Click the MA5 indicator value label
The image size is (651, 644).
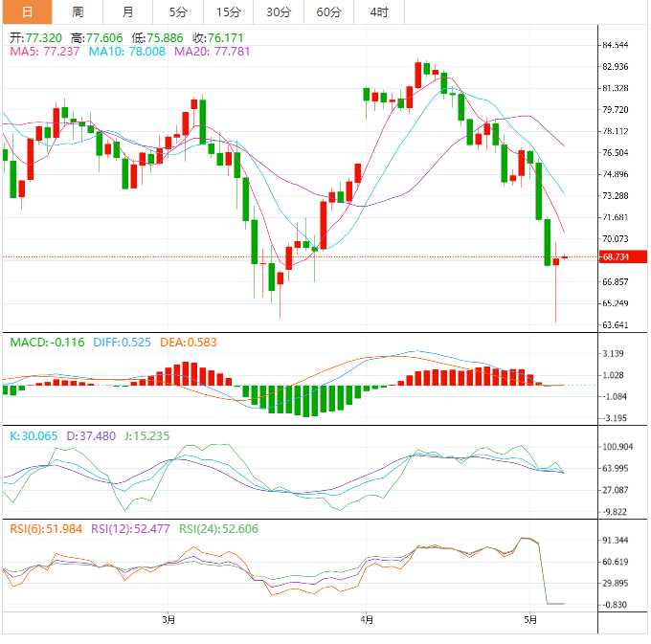point(44,51)
